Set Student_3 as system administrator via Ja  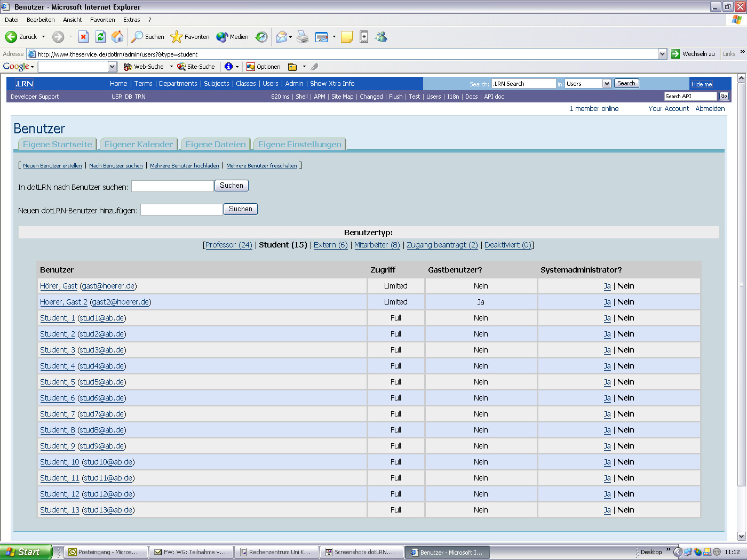tap(607, 350)
